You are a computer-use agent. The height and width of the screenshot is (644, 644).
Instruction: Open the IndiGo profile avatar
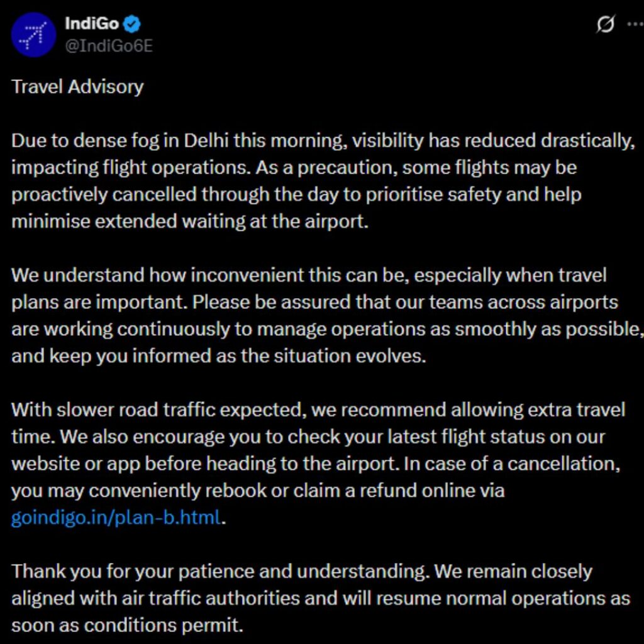33,35
